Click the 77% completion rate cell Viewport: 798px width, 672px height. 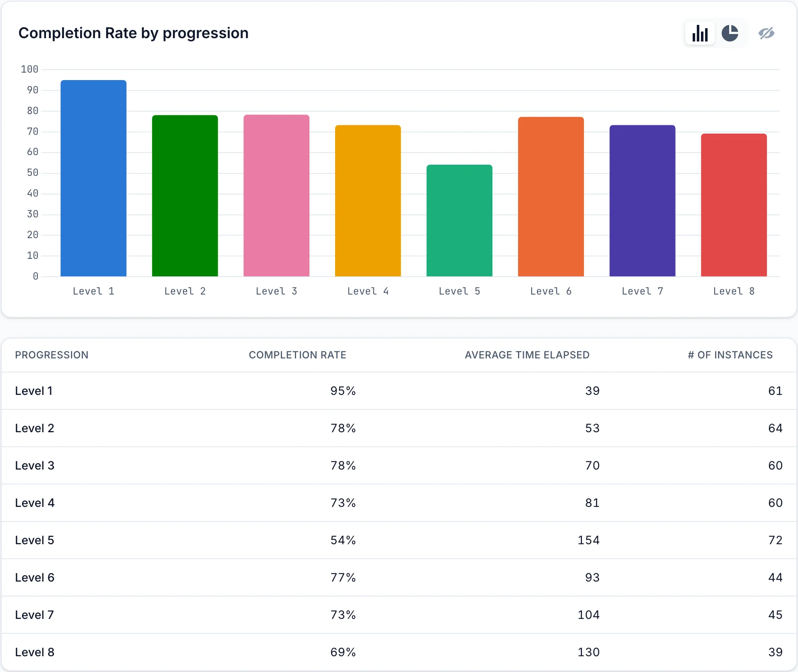[x=343, y=577]
